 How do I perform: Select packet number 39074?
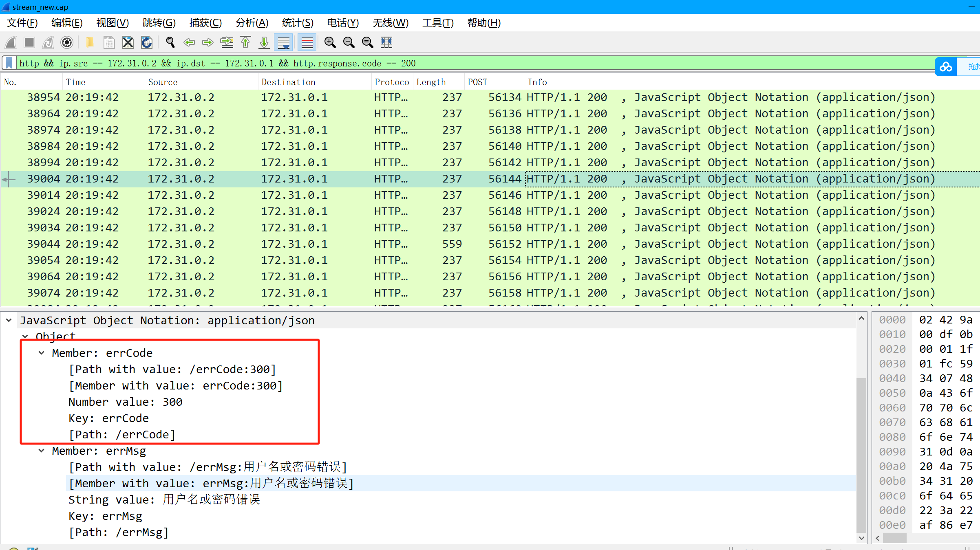[490, 293]
